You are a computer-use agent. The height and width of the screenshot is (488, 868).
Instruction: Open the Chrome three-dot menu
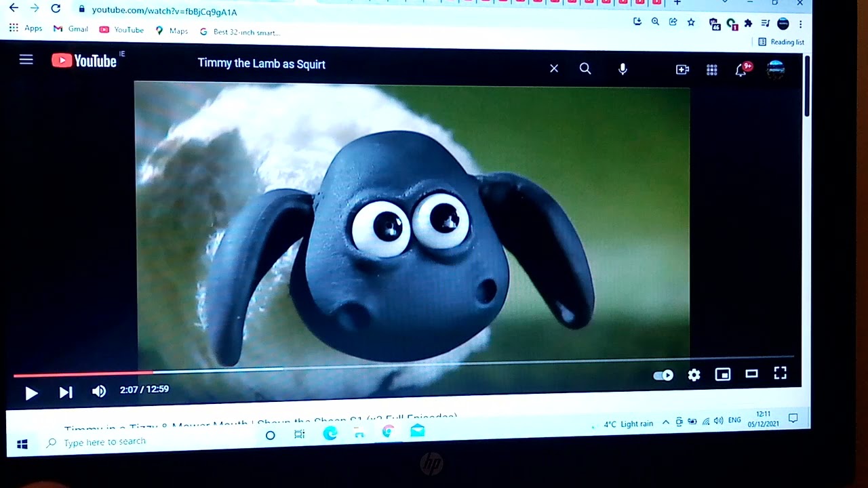point(801,24)
